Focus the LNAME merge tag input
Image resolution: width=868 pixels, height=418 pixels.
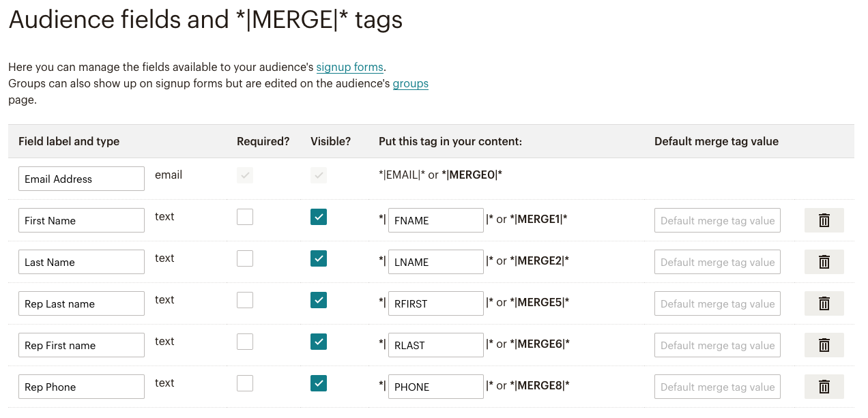[435, 262]
